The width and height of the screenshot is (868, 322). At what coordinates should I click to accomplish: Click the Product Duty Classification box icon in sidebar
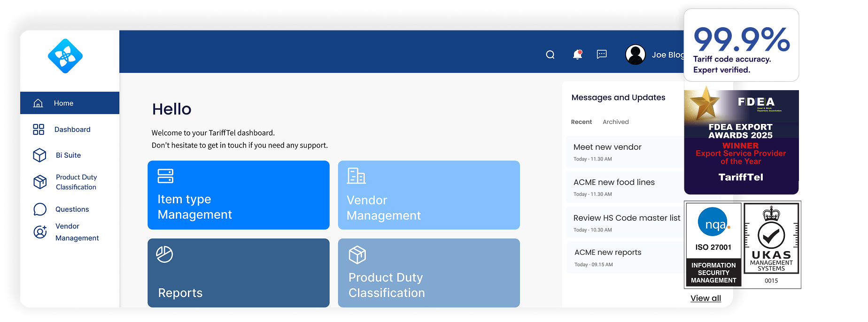point(40,182)
